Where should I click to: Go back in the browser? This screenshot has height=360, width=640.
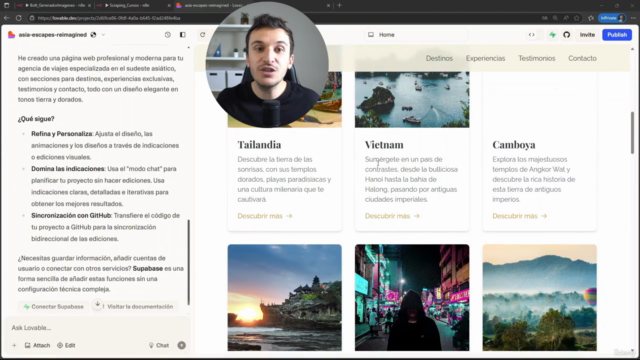(x=6, y=18)
